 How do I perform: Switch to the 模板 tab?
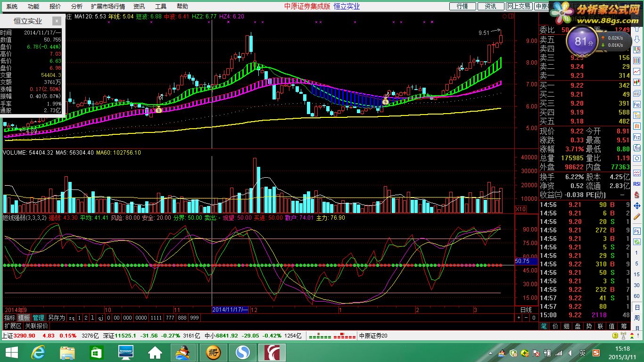(x=24, y=318)
